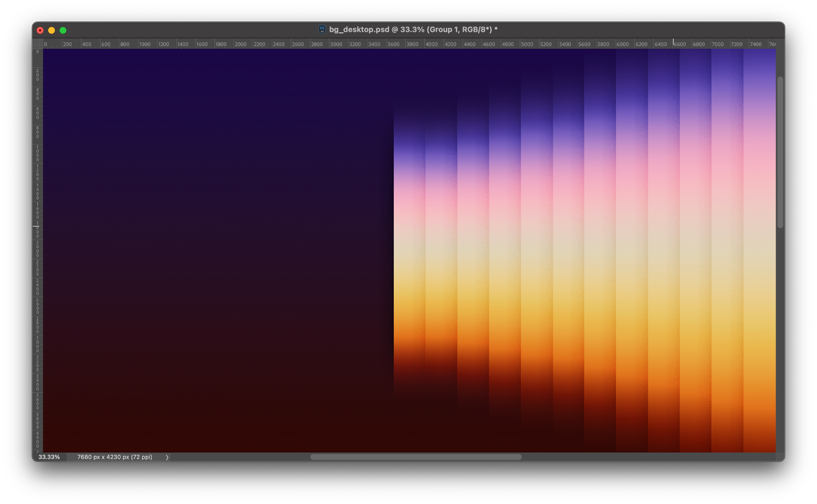Click the vertical scrollbar thumb
Screen dimensions: 817x504
click(x=780, y=152)
